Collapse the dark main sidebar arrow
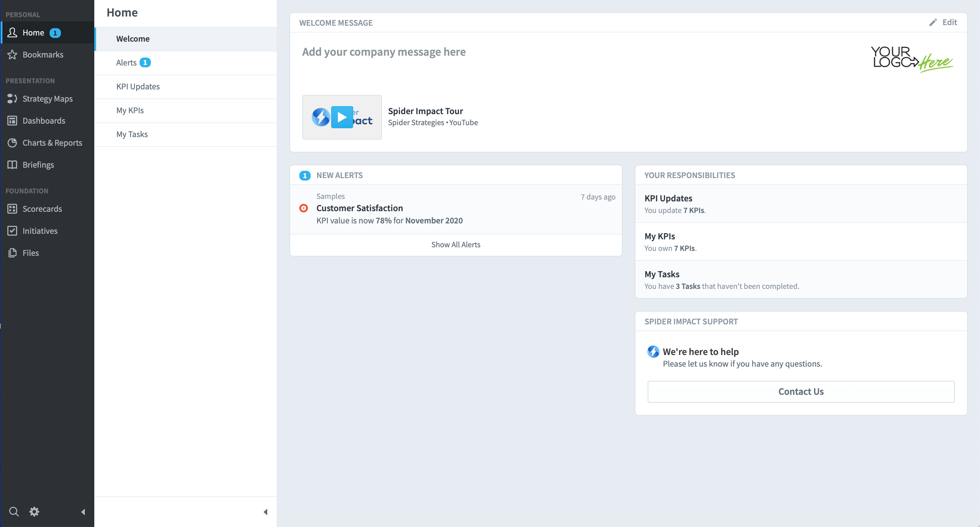The image size is (980, 527). tap(83, 512)
